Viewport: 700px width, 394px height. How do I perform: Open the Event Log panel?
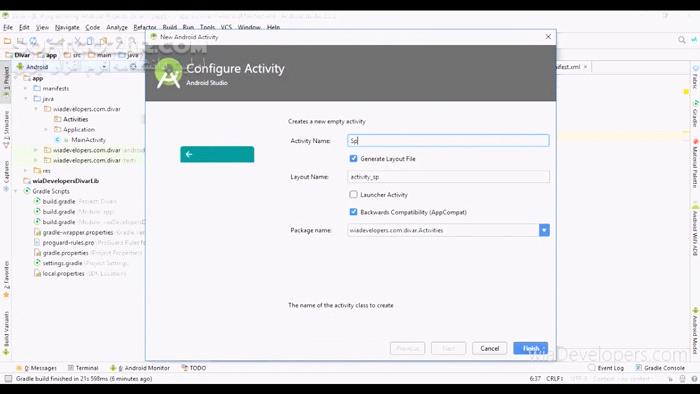606,368
